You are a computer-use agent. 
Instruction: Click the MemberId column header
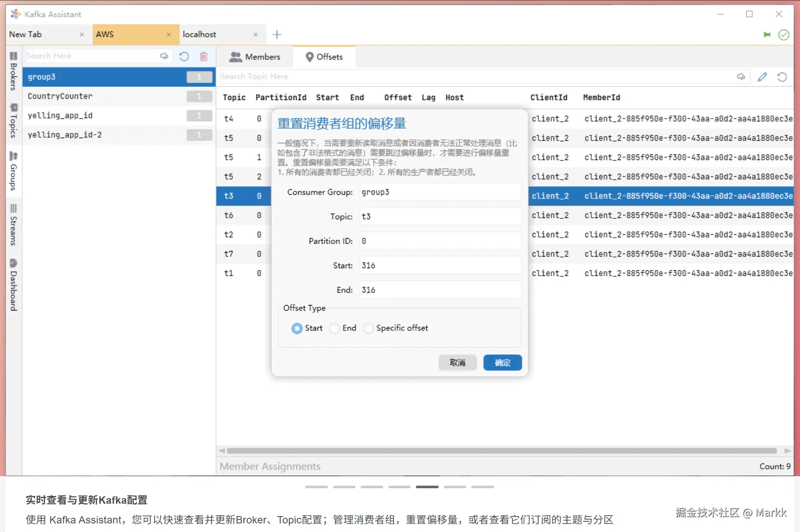click(601, 98)
